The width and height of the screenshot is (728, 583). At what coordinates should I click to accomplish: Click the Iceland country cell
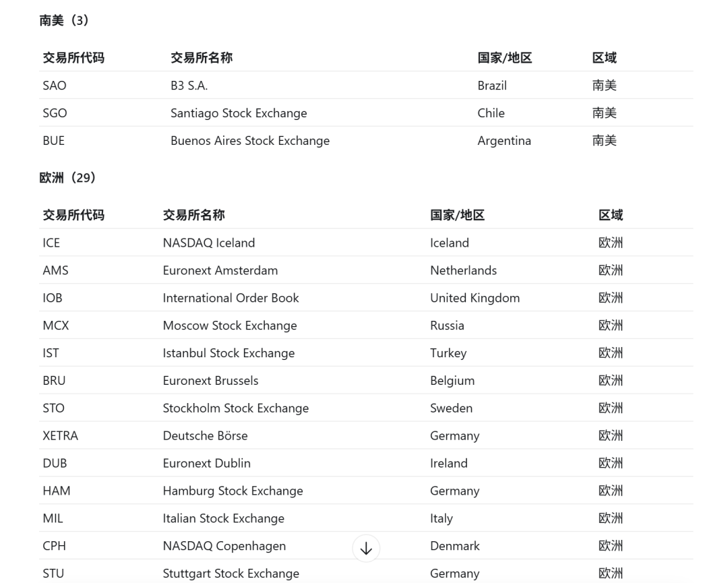[x=450, y=243]
